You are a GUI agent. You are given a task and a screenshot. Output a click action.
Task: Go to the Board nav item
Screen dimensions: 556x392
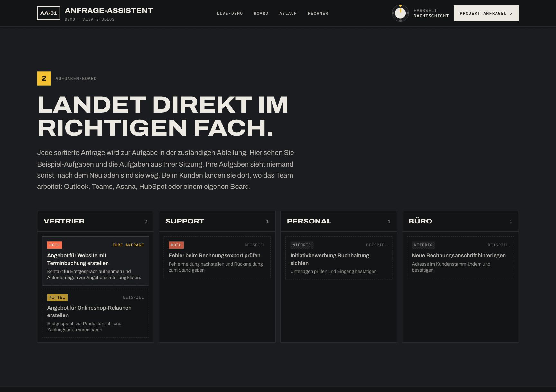pos(261,14)
